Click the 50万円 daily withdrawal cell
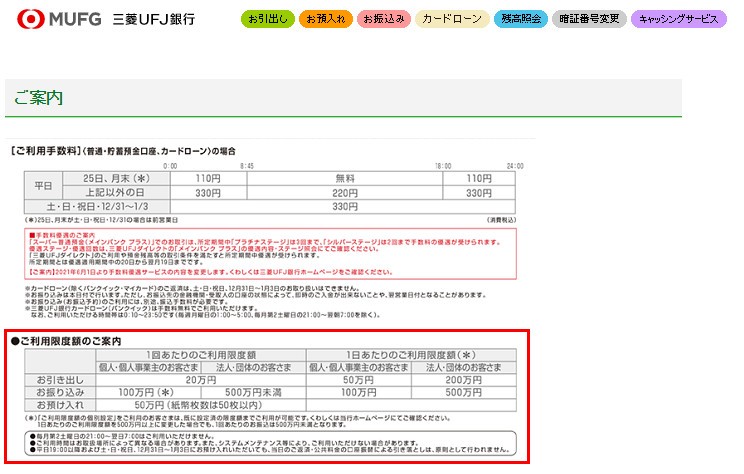This screenshot has height=474, width=744. point(358,380)
